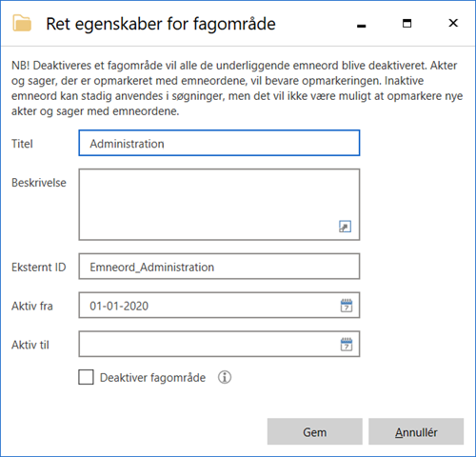The width and height of the screenshot is (476, 457).
Task: Show info about Deaktiver fagområde
Action: (225, 377)
